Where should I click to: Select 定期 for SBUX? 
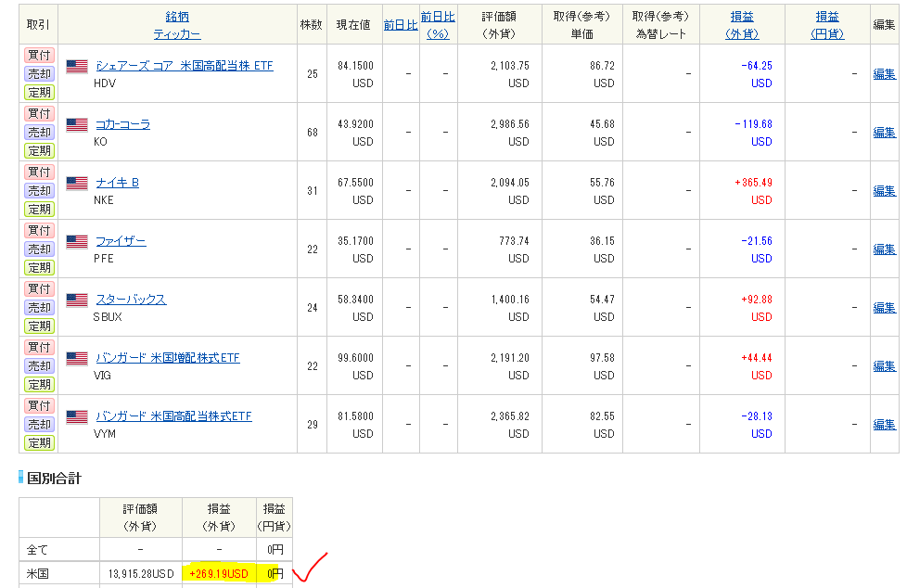(x=39, y=326)
